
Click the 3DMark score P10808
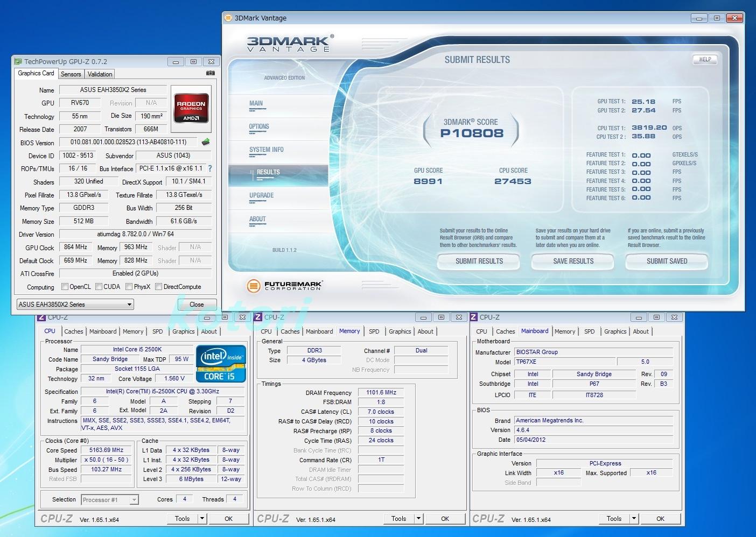click(472, 133)
